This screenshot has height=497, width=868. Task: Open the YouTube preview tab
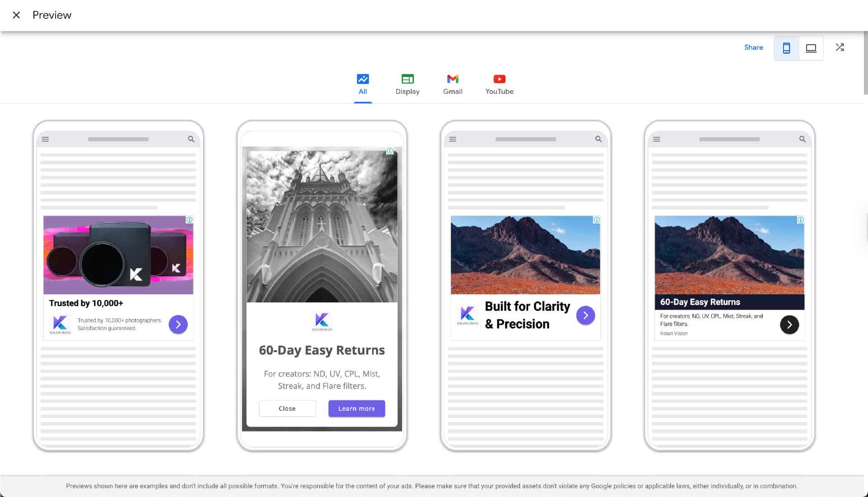[x=499, y=85]
